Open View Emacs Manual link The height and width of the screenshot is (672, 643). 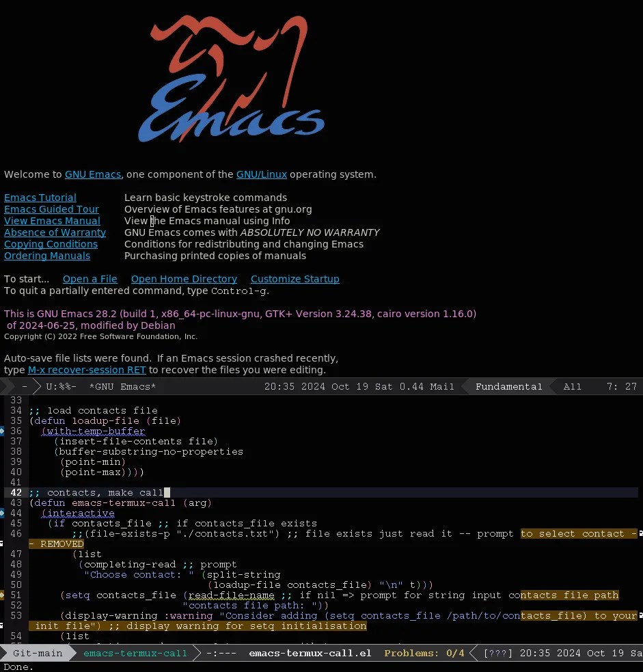[x=52, y=221]
